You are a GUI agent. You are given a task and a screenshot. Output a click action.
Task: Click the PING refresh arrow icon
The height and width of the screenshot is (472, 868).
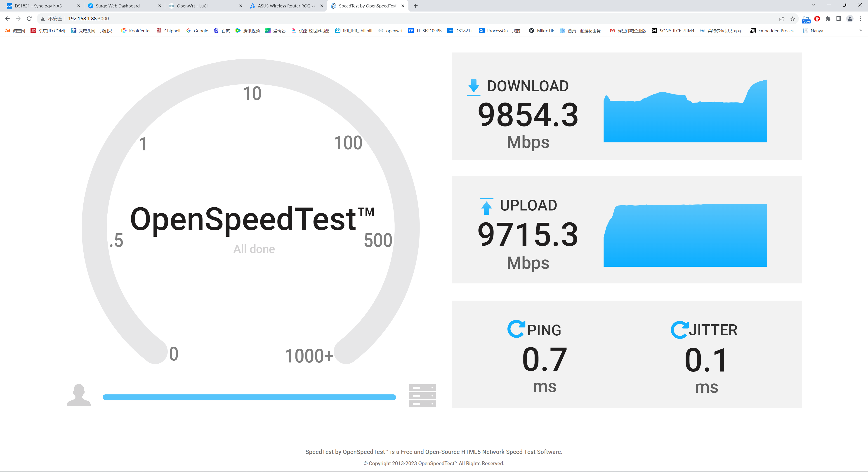[516, 329]
